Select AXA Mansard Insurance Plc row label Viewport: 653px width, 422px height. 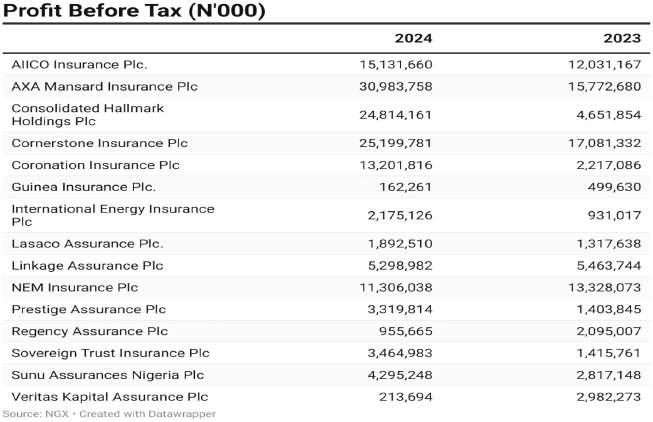click(105, 87)
